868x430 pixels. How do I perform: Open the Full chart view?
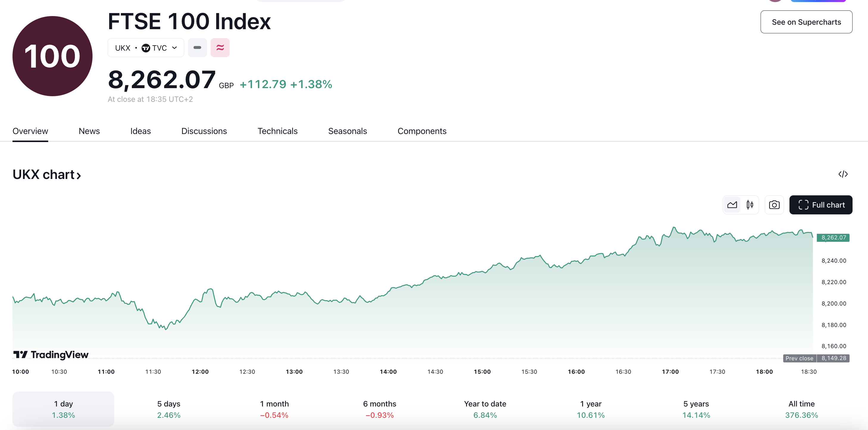[821, 205]
